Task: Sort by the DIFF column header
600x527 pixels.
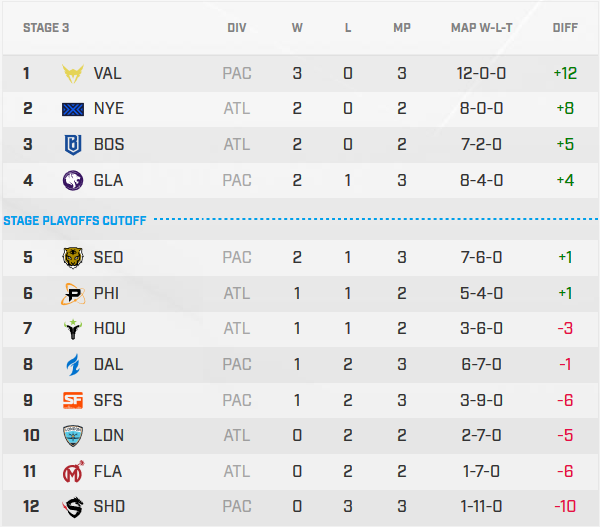Action: tap(565, 28)
